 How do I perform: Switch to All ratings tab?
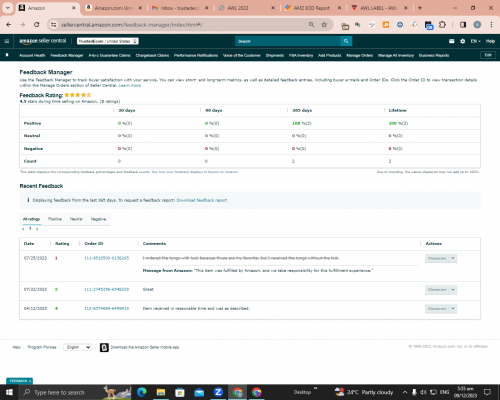click(x=31, y=219)
